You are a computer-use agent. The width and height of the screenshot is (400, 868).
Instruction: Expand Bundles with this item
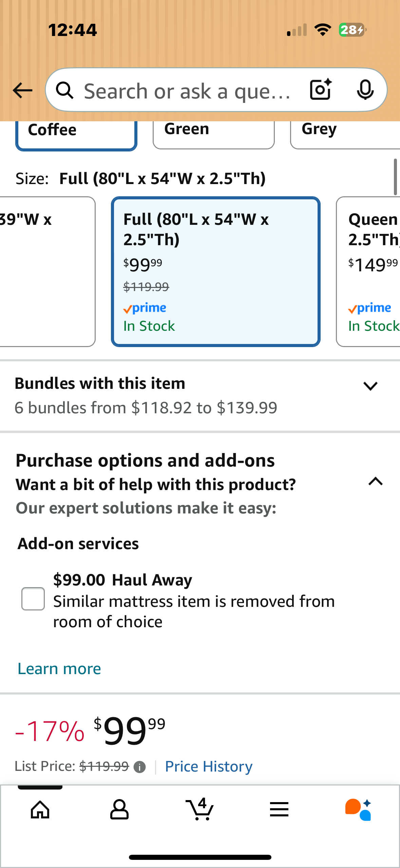tap(370, 385)
